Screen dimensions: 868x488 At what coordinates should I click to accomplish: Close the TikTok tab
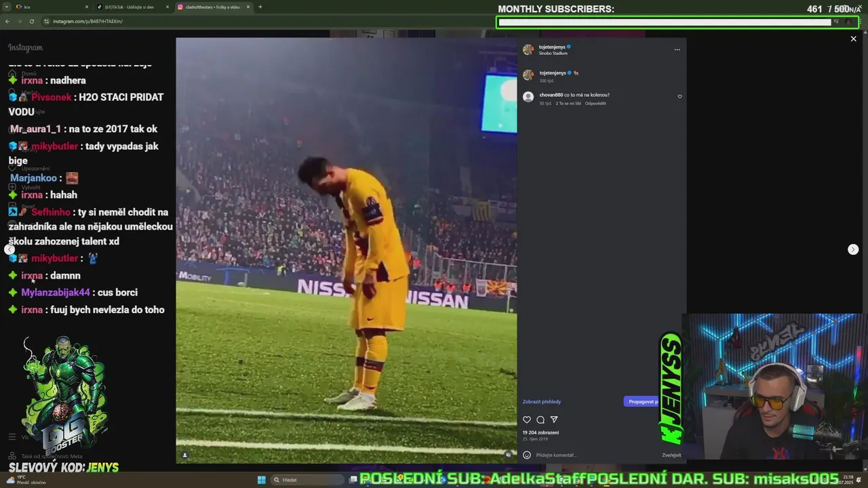coord(167,7)
